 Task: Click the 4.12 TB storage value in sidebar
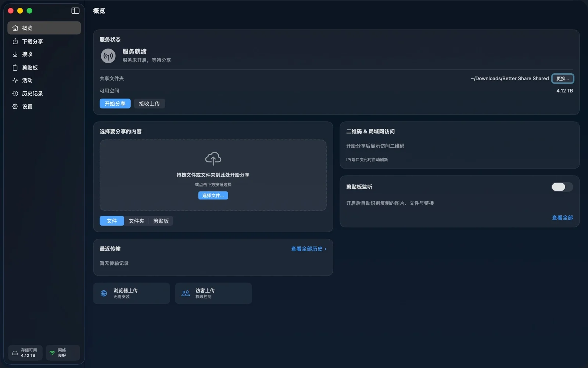(28, 355)
